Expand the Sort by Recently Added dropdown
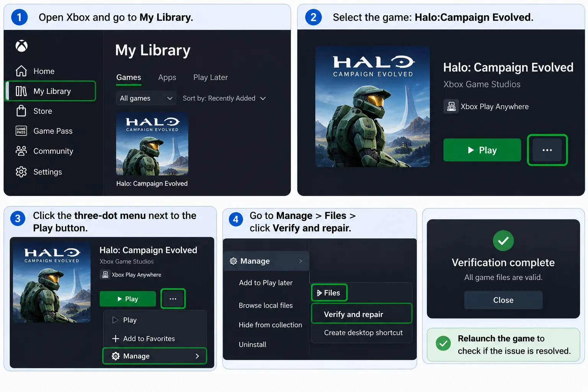 (224, 98)
